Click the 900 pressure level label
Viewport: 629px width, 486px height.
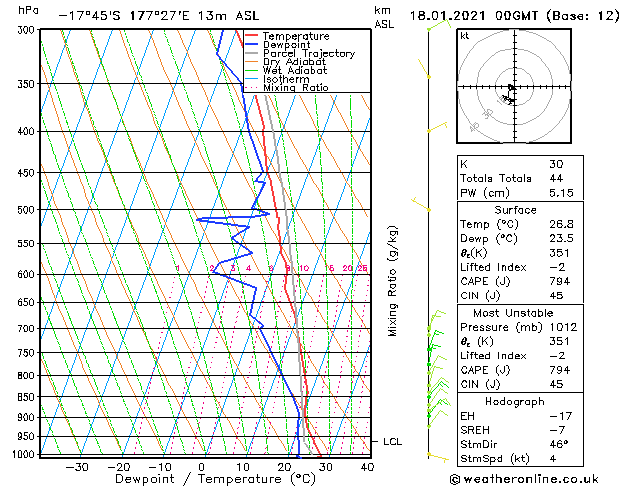tap(28, 417)
